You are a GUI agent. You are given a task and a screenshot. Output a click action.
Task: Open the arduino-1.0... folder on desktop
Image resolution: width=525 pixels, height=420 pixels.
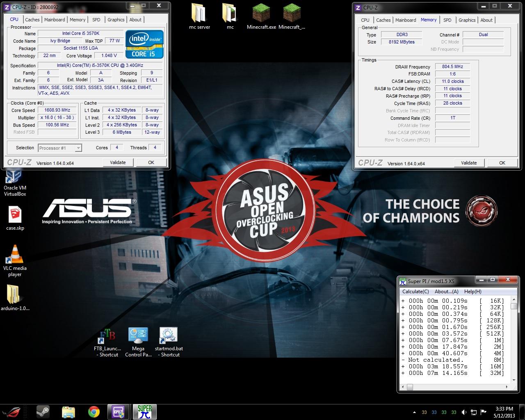[15, 297]
